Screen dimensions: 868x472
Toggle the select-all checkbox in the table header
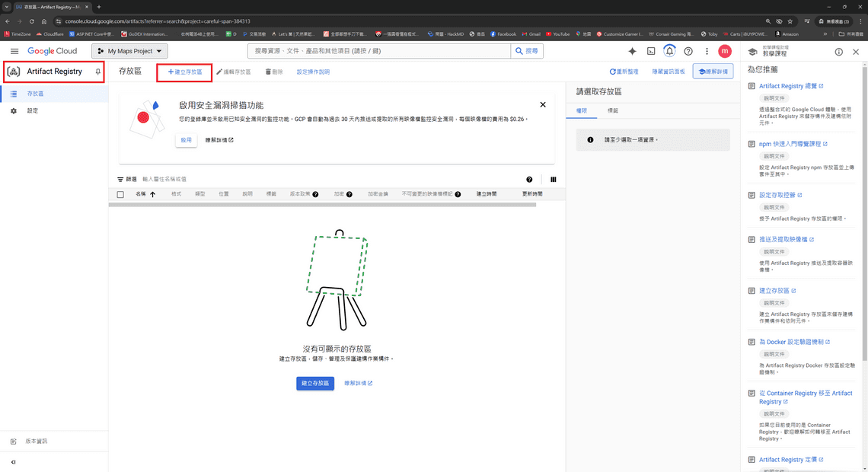coord(120,193)
